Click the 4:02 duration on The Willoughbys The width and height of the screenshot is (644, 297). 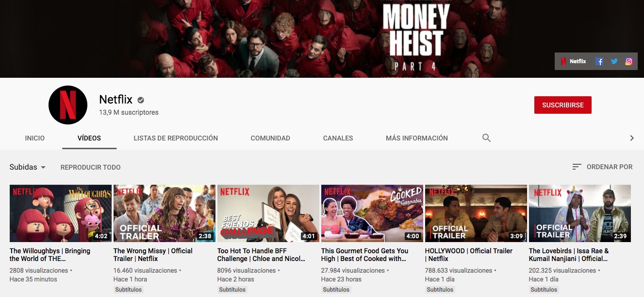[101, 236]
